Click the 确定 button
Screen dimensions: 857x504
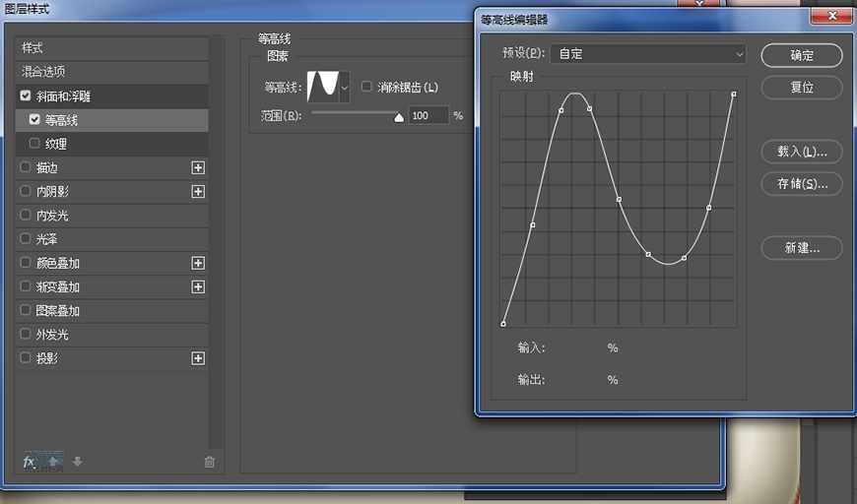pyautogui.click(x=802, y=55)
